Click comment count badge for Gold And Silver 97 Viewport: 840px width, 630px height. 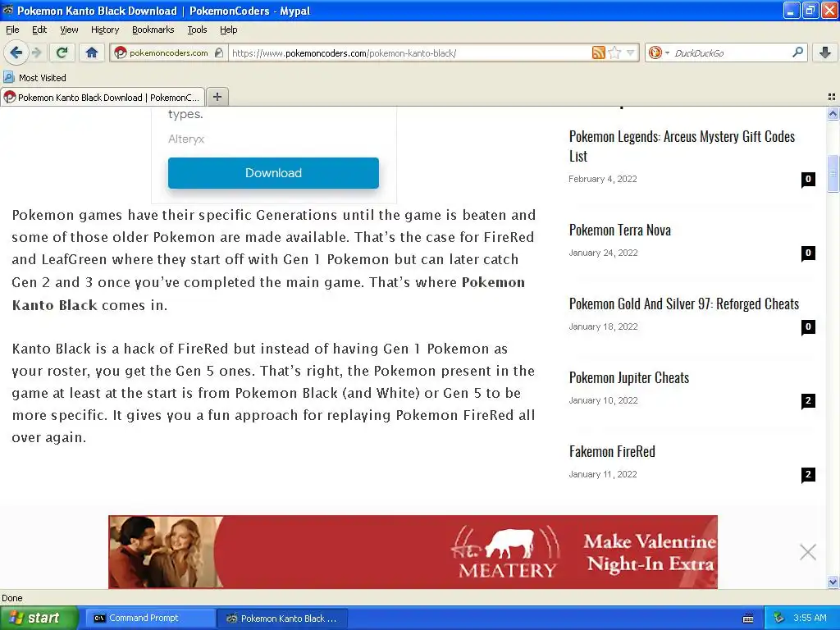808,326
